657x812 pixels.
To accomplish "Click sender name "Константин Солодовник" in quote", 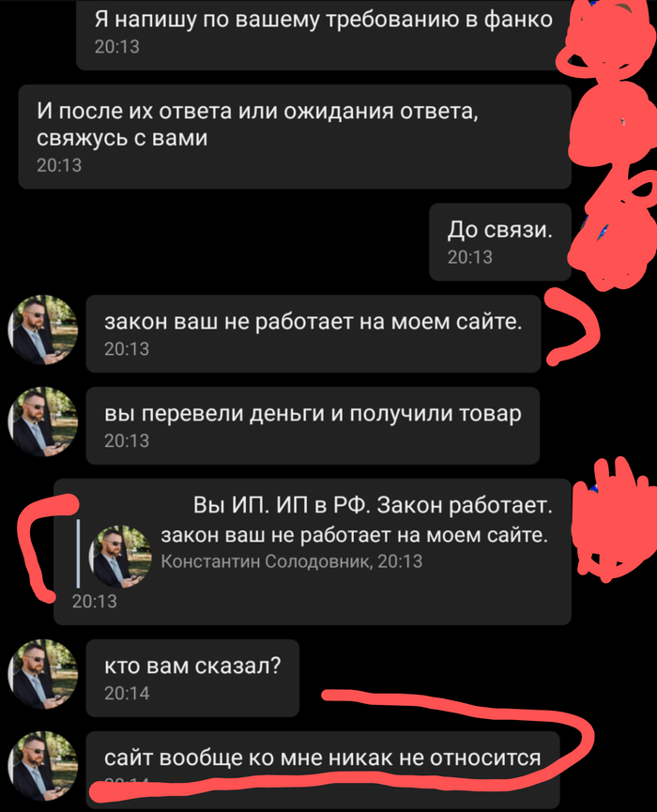I will click(266, 561).
